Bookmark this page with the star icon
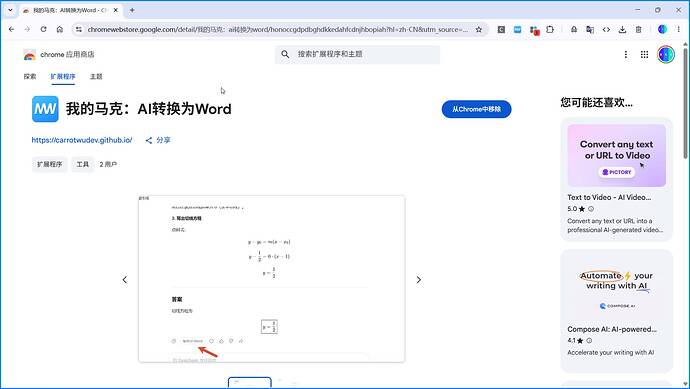This screenshot has width=690, height=389. [x=479, y=29]
